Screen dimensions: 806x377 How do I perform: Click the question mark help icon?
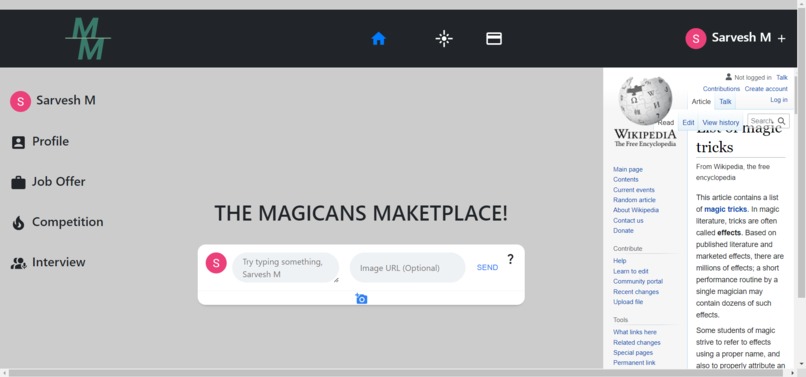510,259
